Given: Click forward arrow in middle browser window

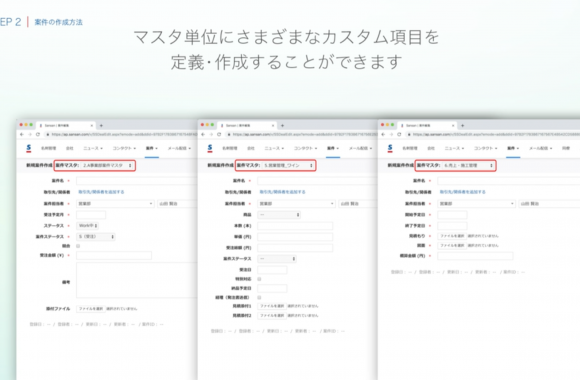Looking at the screenshot, I should pos(211,134).
